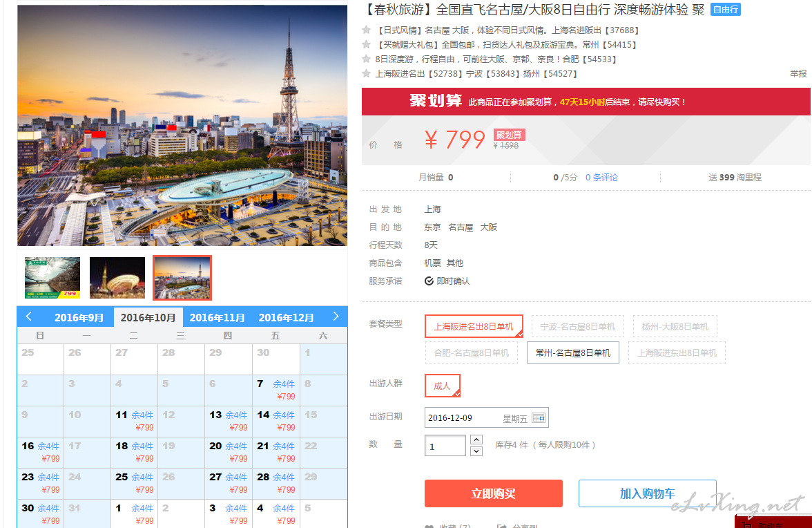This screenshot has height=528, width=812.
Task: Open 0 条评论 reviews link
Action: click(x=601, y=177)
